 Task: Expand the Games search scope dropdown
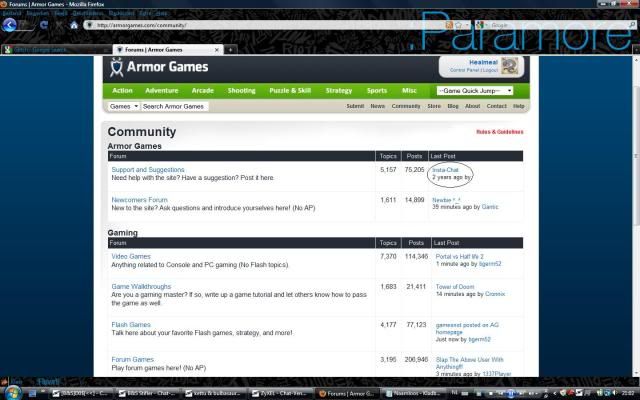point(124,107)
